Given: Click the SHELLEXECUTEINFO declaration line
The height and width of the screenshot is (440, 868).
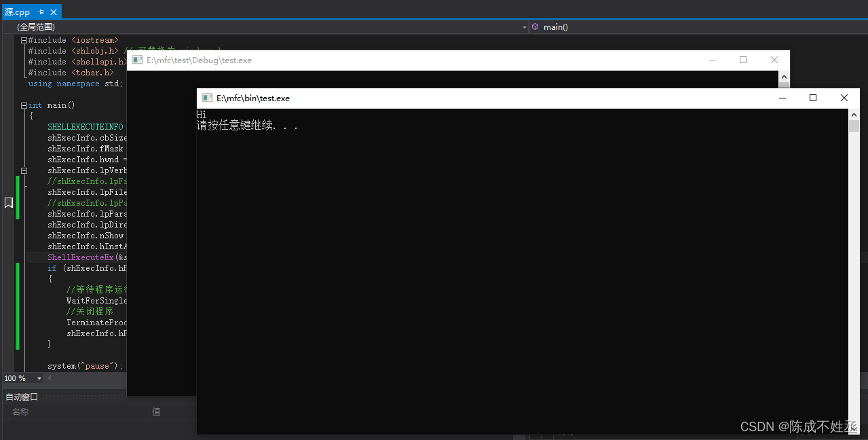Looking at the screenshot, I should pos(86,127).
